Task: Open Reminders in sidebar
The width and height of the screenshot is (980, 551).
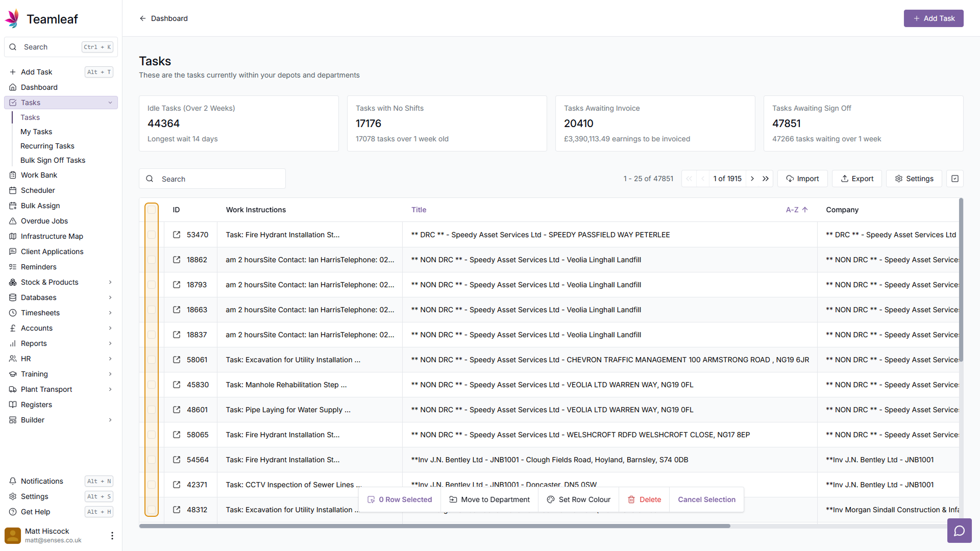Action: pyautogui.click(x=61, y=267)
